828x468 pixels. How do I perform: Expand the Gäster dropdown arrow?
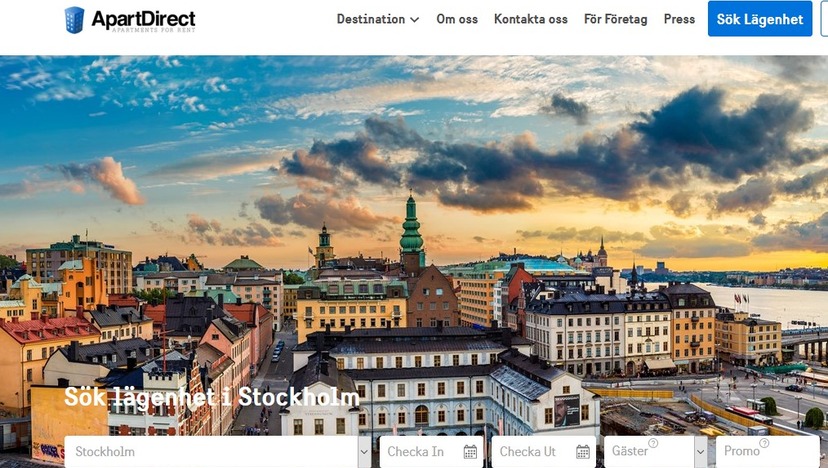point(701,452)
